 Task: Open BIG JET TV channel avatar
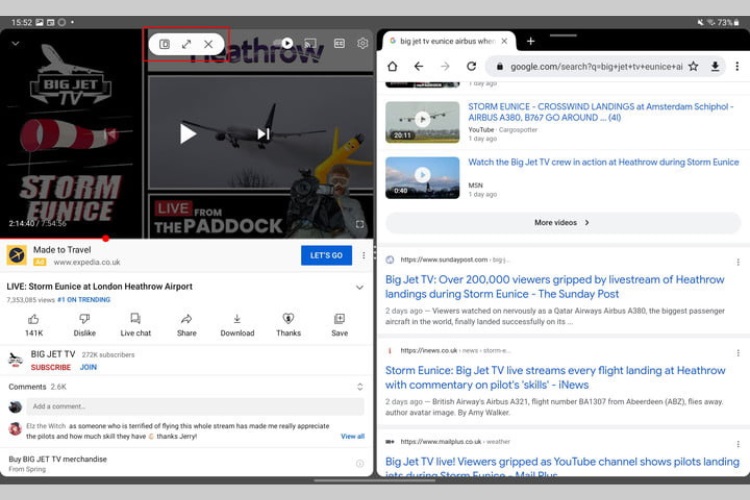tap(16, 360)
